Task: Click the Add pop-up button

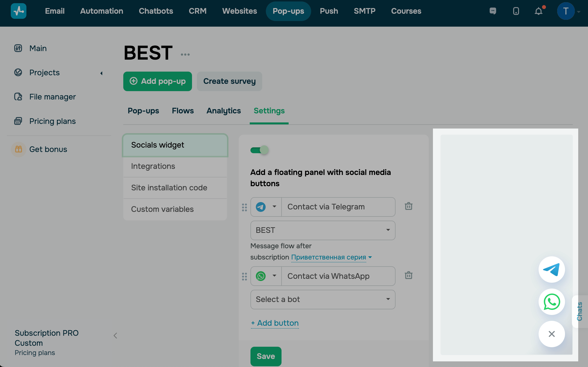Action: pyautogui.click(x=158, y=81)
